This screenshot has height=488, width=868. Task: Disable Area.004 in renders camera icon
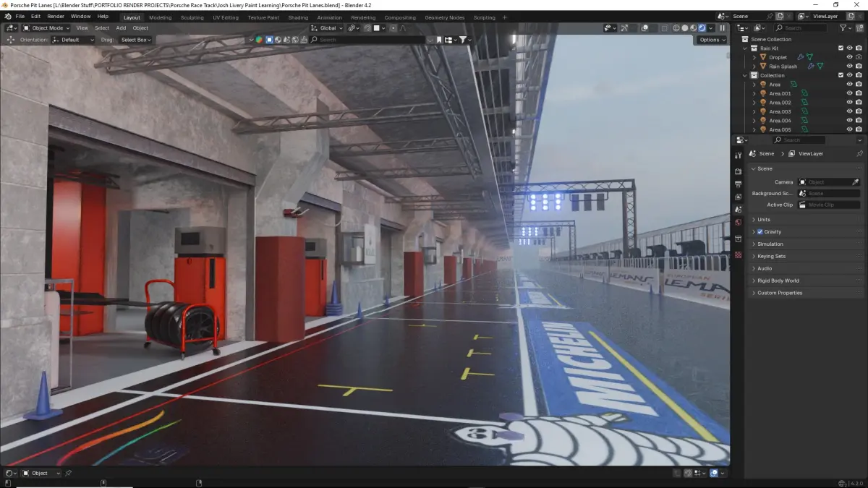click(859, 121)
